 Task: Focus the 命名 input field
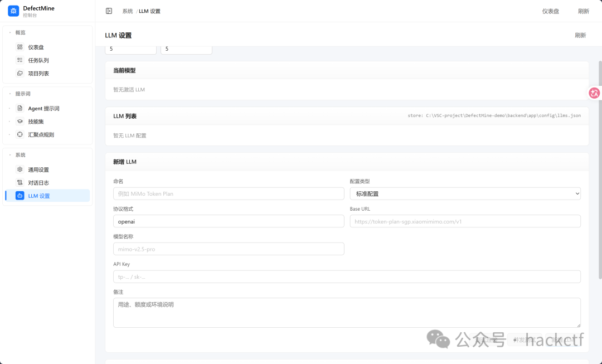coord(229,193)
